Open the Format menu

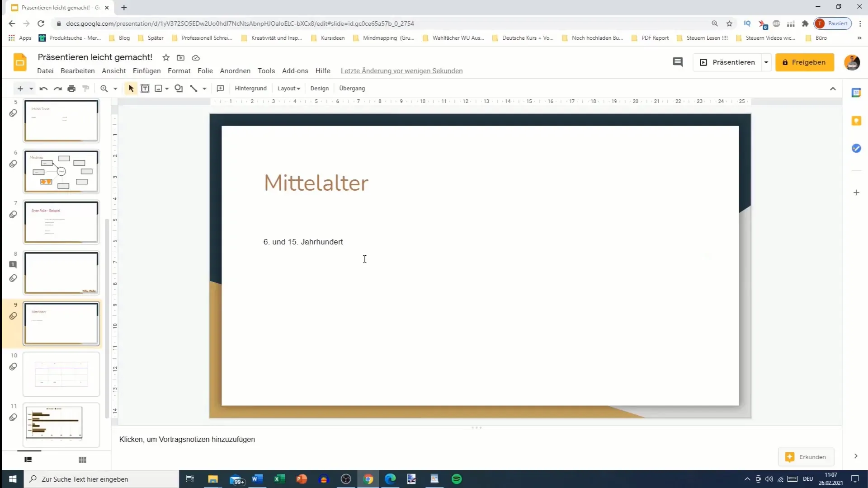click(179, 71)
